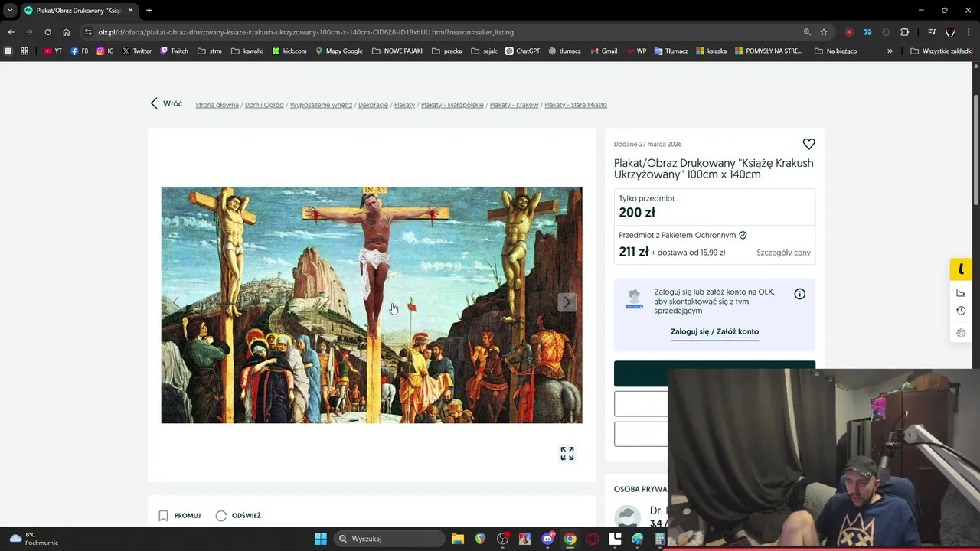Reload the page in Chrome

(47, 32)
